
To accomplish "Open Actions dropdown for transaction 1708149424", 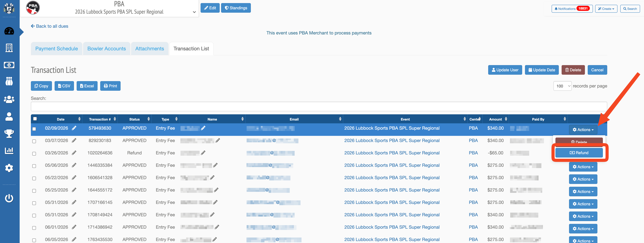I will click(583, 216).
